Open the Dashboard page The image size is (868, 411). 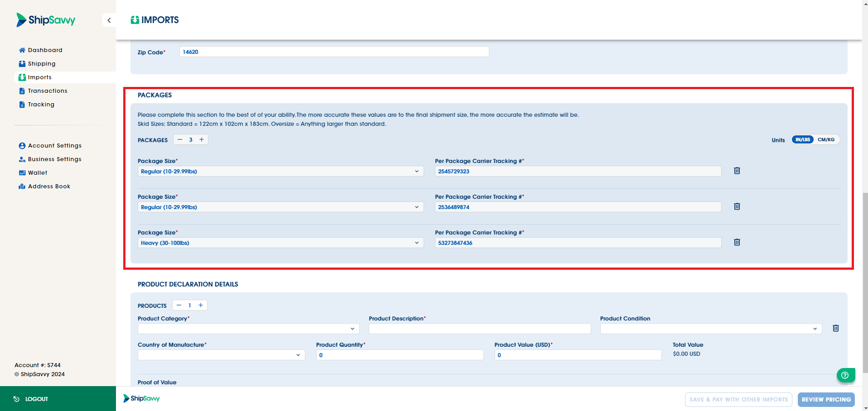pyautogui.click(x=45, y=50)
